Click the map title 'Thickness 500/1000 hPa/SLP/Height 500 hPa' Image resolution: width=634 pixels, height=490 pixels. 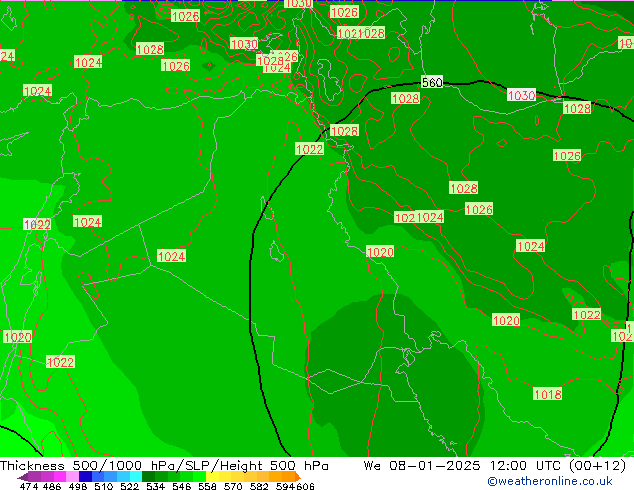pyautogui.click(x=164, y=466)
